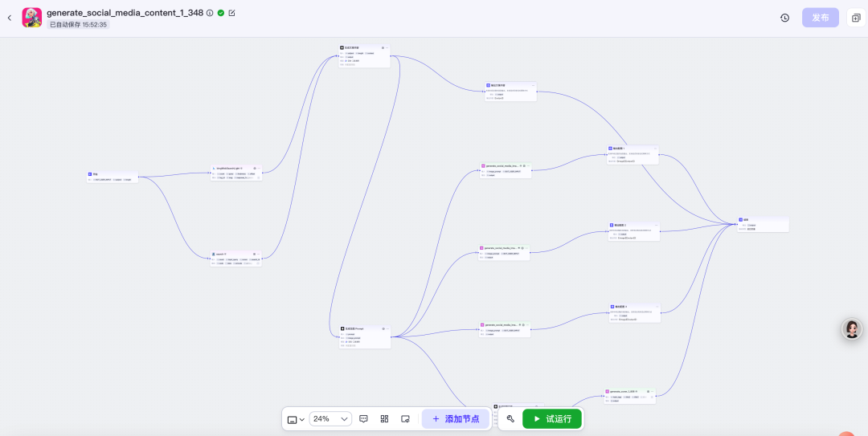Open the debug wrench icon beside 试运行
This screenshot has width=868, height=436.
coord(510,418)
